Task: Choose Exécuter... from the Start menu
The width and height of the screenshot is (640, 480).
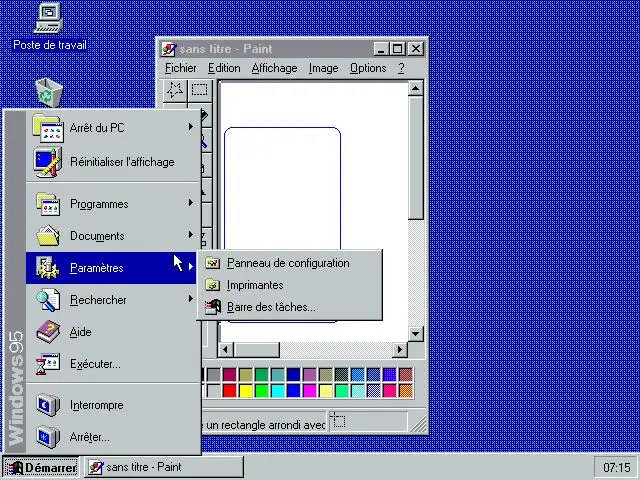Action: tap(113, 364)
